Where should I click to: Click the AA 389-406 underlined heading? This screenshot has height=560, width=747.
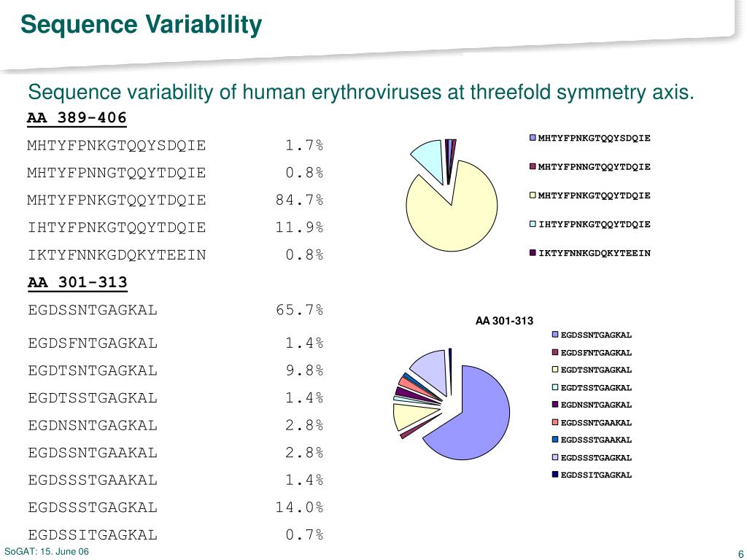click(x=77, y=117)
